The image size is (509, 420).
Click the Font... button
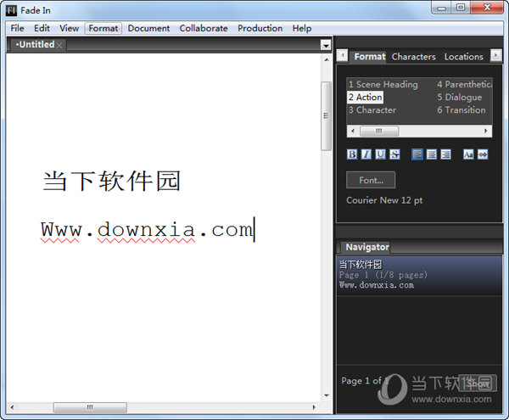371,180
